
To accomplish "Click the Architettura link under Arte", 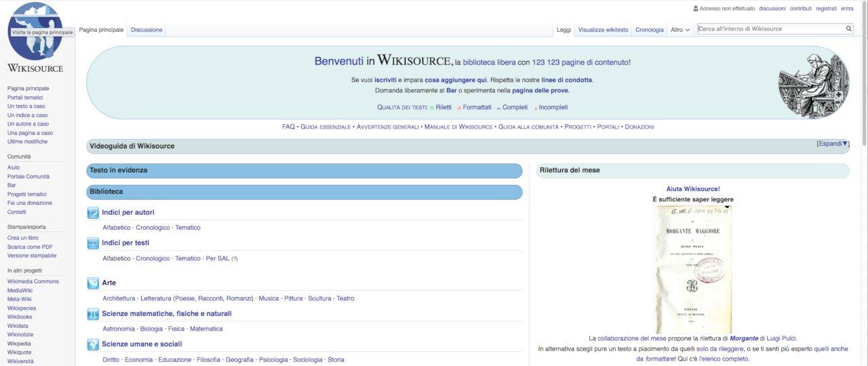I will (119, 298).
